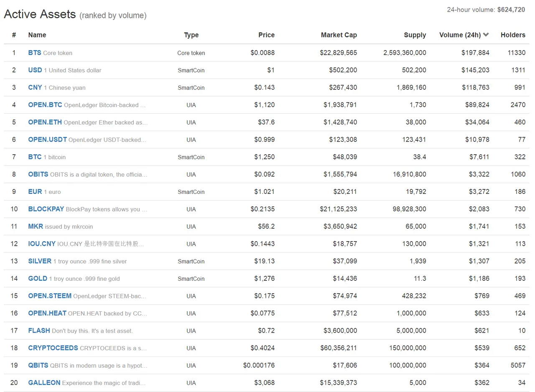Select MKR market cap $3,650,942
The height and width of the screenshot is (392, 535).
[x=340, y=227]
